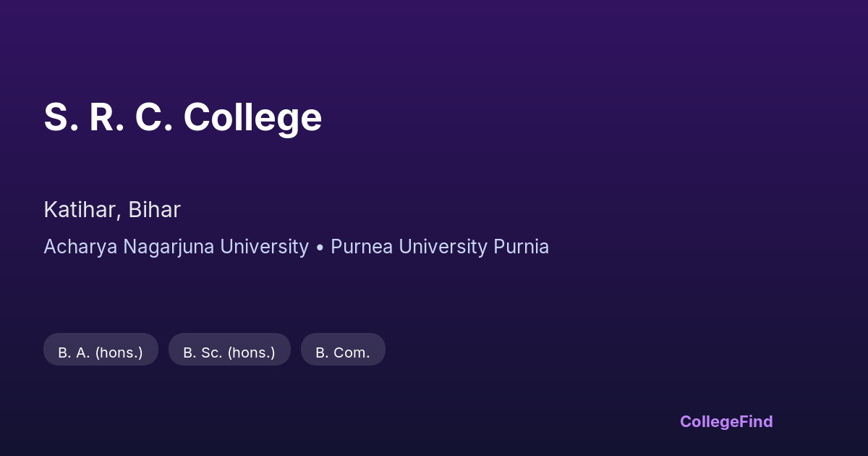Click the CollegeFind brand logo
The width and height of the screenshot is (868, 456).
point(726,421)
